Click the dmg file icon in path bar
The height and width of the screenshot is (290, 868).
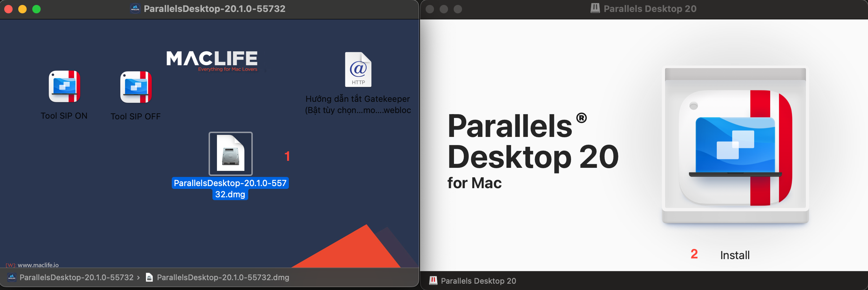[x=149, y=277]
